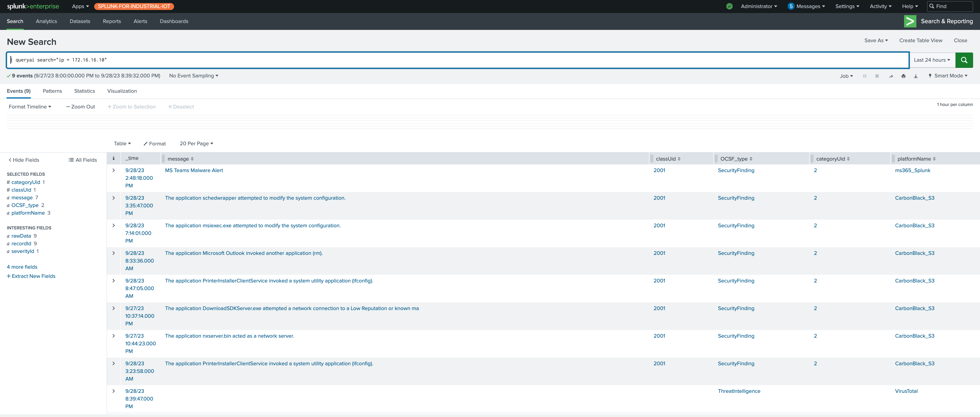
Task: Open the Last 24 hours time picker
Action: point(932,60)
